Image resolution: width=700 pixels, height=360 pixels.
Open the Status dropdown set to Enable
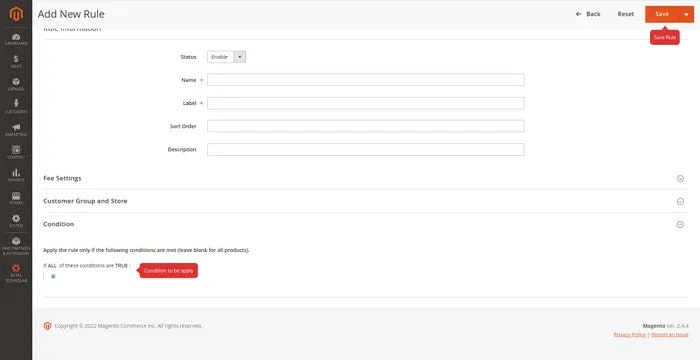[226, 57]
